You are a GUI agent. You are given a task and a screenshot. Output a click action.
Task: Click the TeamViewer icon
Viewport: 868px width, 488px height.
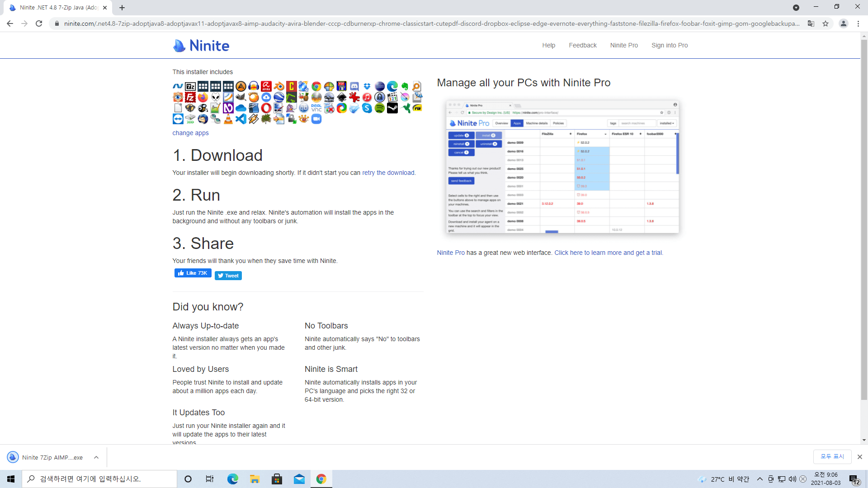coord(178,119)
